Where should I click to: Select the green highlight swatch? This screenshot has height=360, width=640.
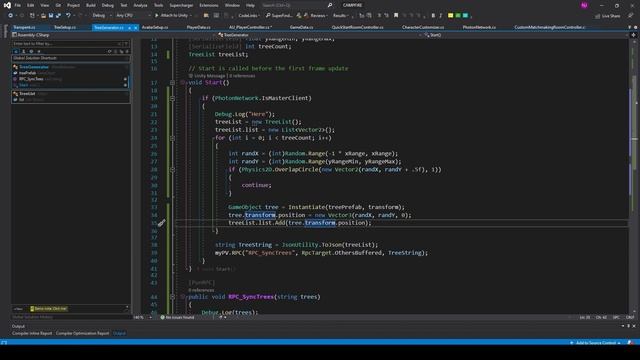458,16
